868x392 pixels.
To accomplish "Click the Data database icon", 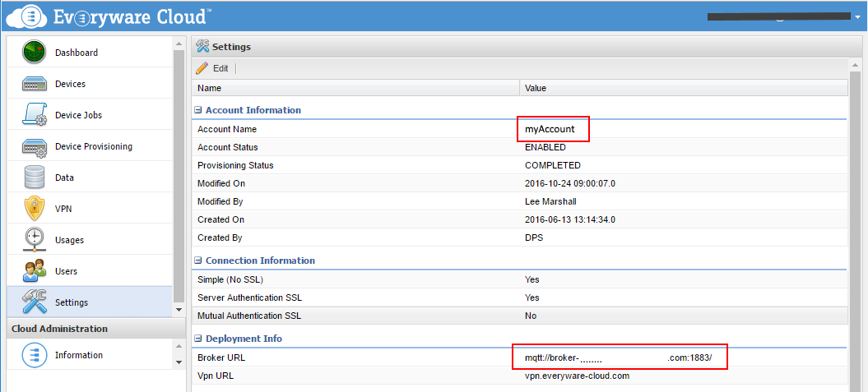I will 35,178.
